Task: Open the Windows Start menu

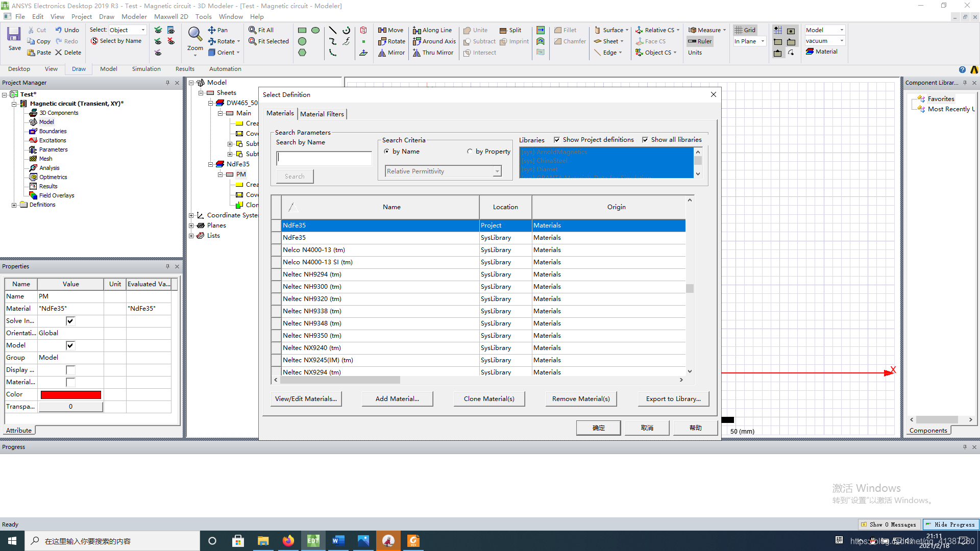Action: (x=12, y=541)
